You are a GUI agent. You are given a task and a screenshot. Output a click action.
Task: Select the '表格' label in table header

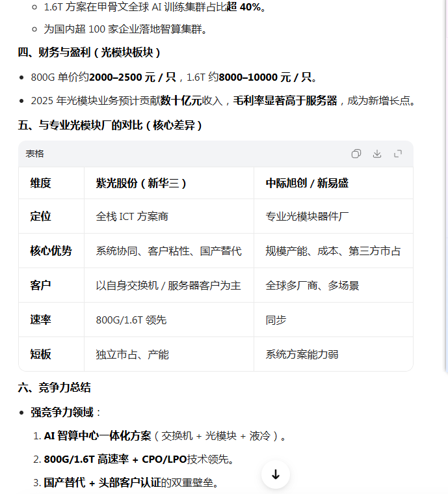(x=34, y=154)
